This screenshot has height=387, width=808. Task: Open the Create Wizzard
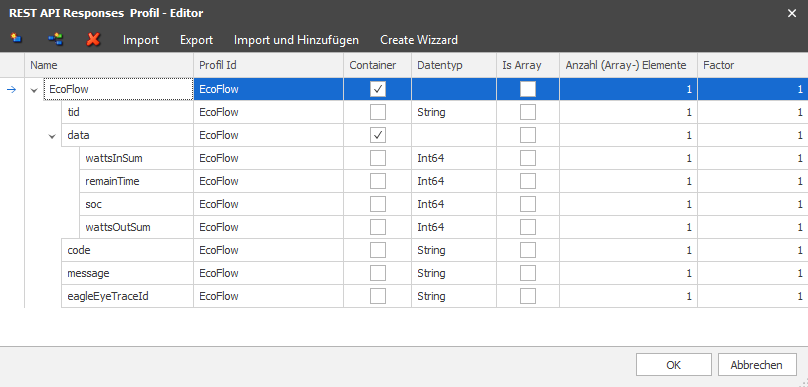(x=419, y=40)
